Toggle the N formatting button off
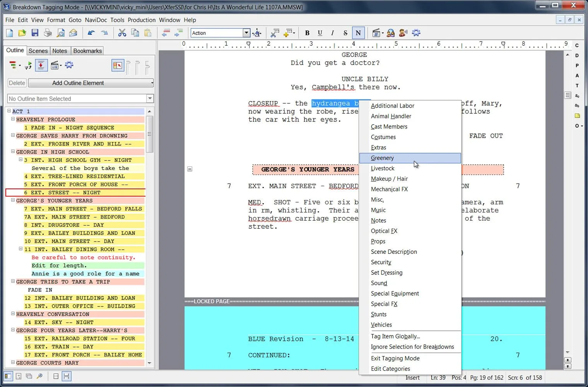This screenshot has width=588, height=387. [358, 33]
